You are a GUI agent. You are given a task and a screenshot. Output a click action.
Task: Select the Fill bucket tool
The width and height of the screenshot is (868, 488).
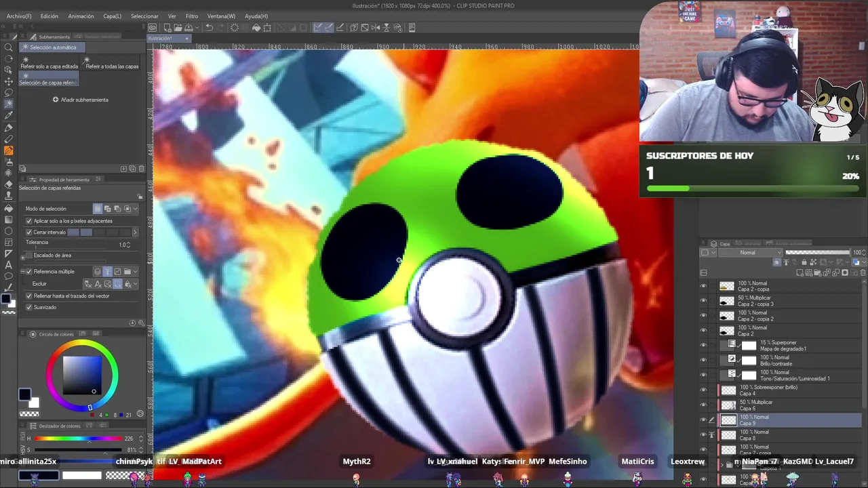pyautogui.click(x=9, y=208)
